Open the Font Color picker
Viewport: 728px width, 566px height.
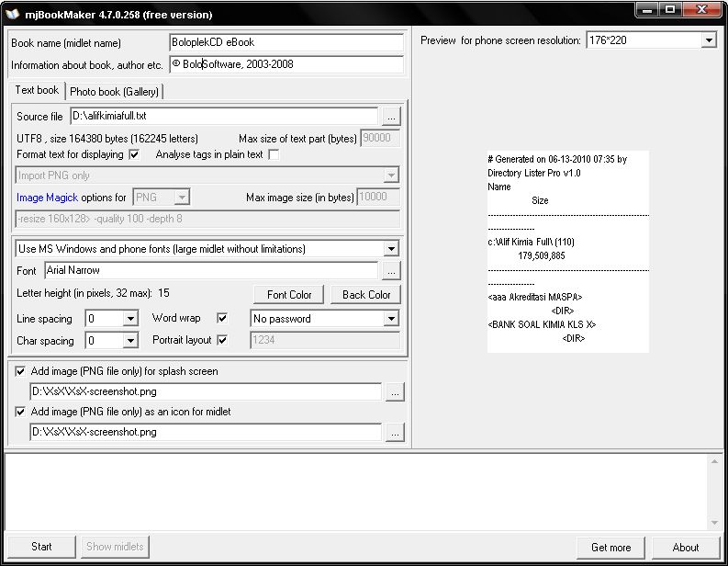click(289, 295)
